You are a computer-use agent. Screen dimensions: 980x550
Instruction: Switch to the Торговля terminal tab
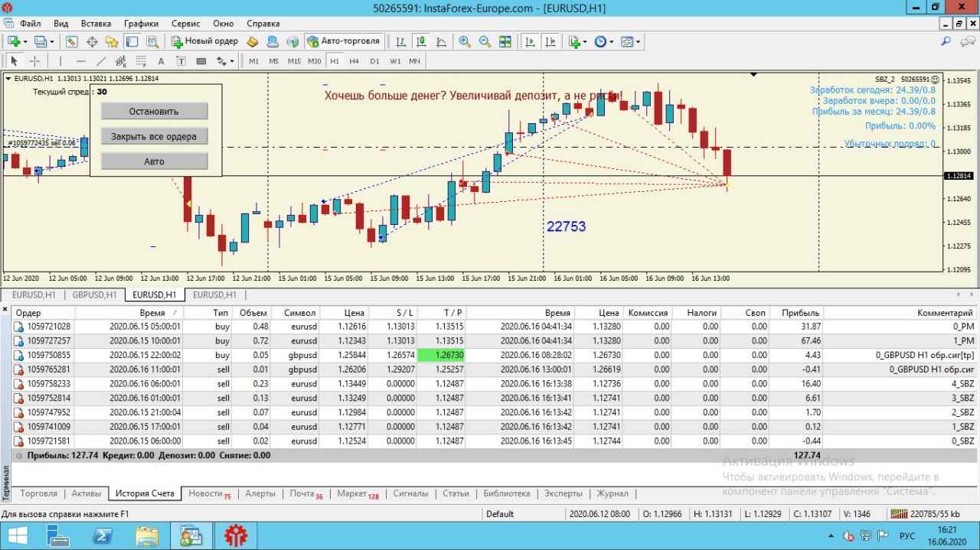click(x=38, y=493)
